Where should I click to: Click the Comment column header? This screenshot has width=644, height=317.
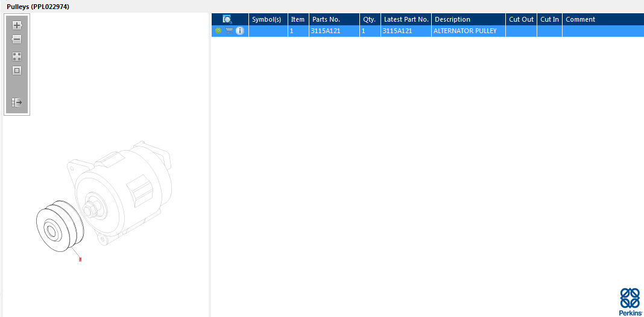click(603, 19)
